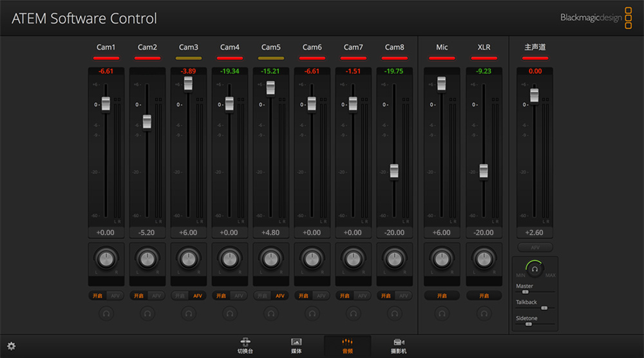This screenshot has width=644, height=358.
Task: Click the Cam3 pan knob
Action: coord(189,259)
